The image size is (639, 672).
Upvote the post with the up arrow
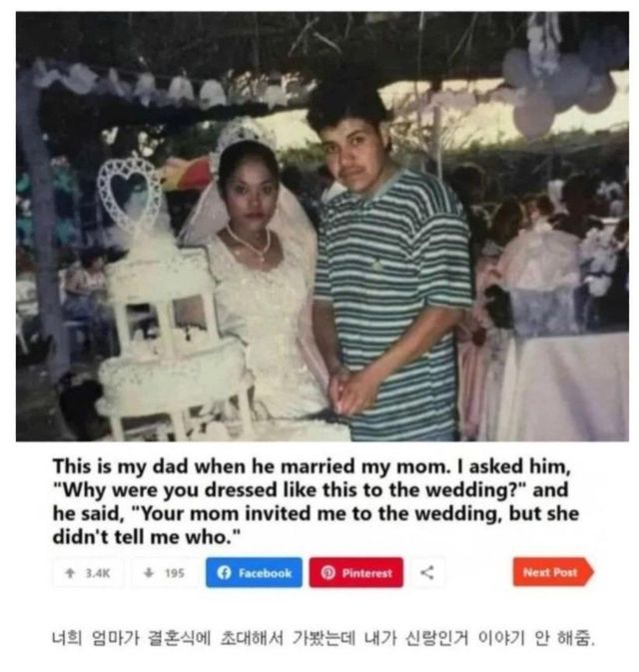coord(70,572)
